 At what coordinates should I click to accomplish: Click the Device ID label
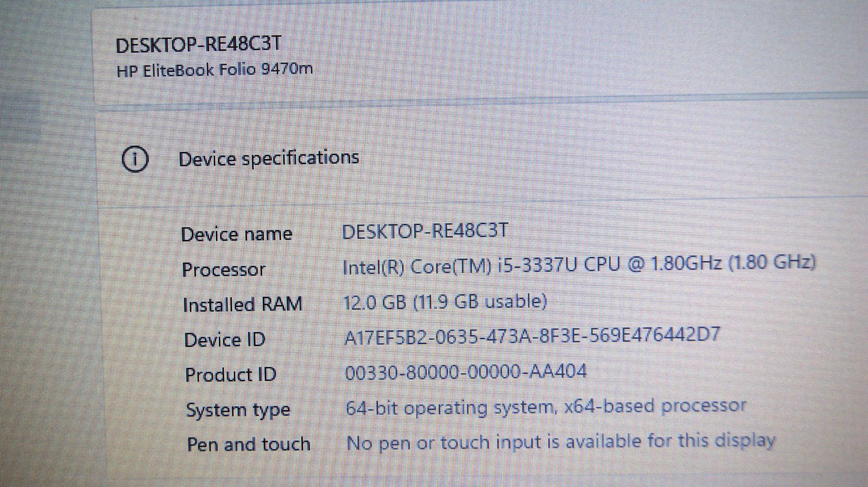click(x=225, y=340)
